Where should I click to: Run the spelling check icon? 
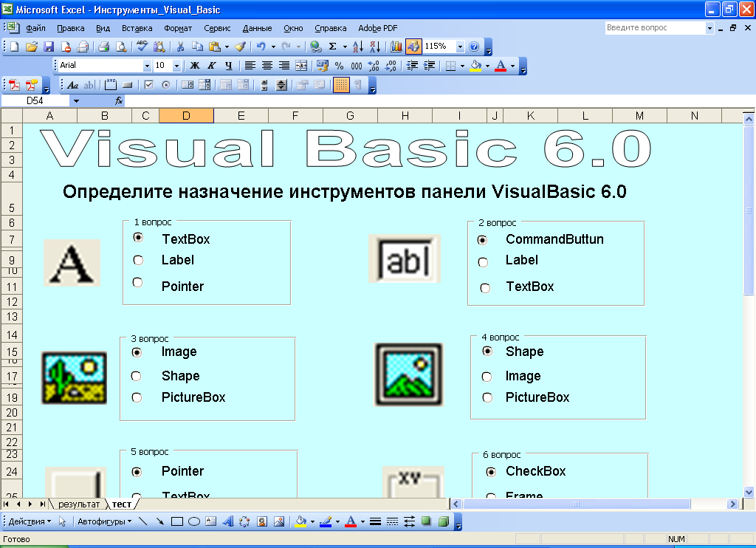142,47
